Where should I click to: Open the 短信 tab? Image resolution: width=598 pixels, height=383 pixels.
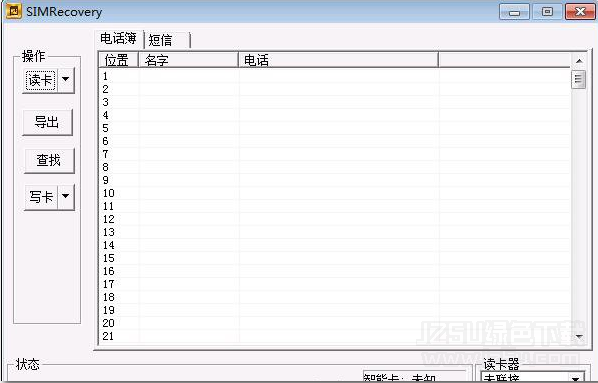(x=167, y=40)
